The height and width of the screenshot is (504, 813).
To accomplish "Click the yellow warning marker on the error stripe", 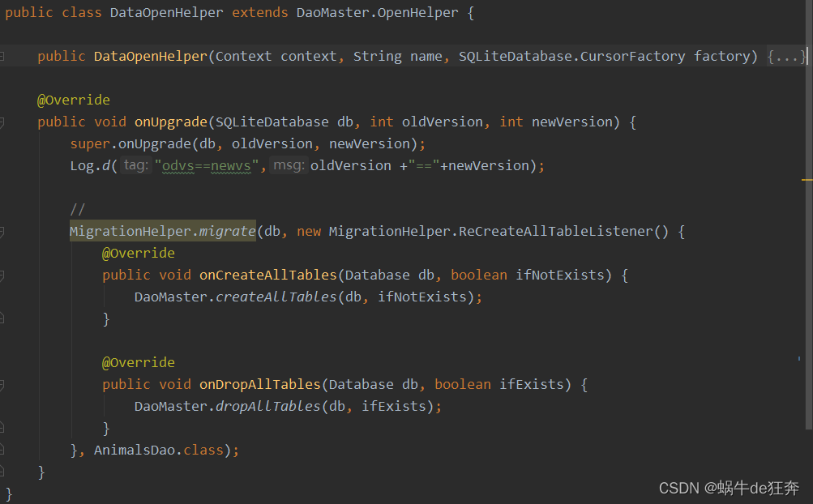I will point(807,180).
